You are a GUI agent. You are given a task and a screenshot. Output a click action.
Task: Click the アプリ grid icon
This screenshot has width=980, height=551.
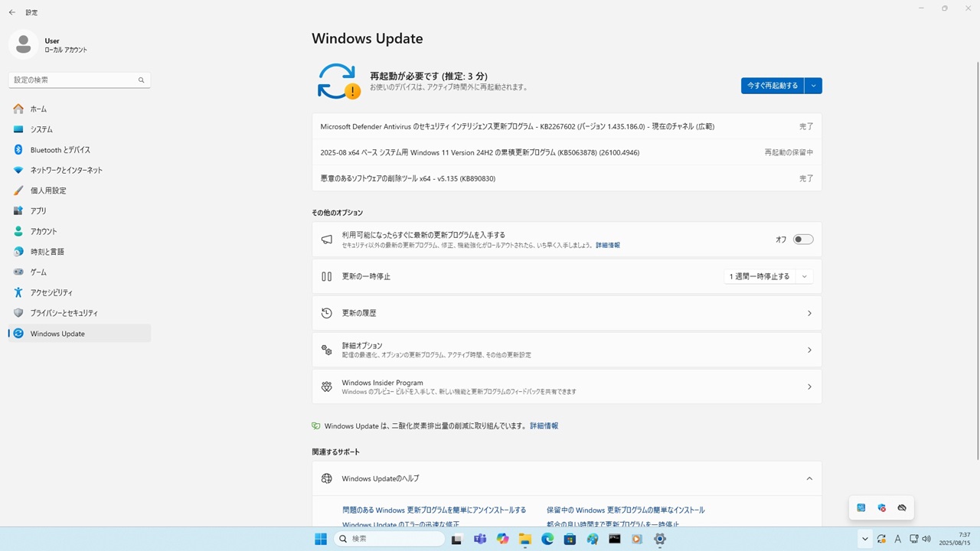[x=18, y=211]
